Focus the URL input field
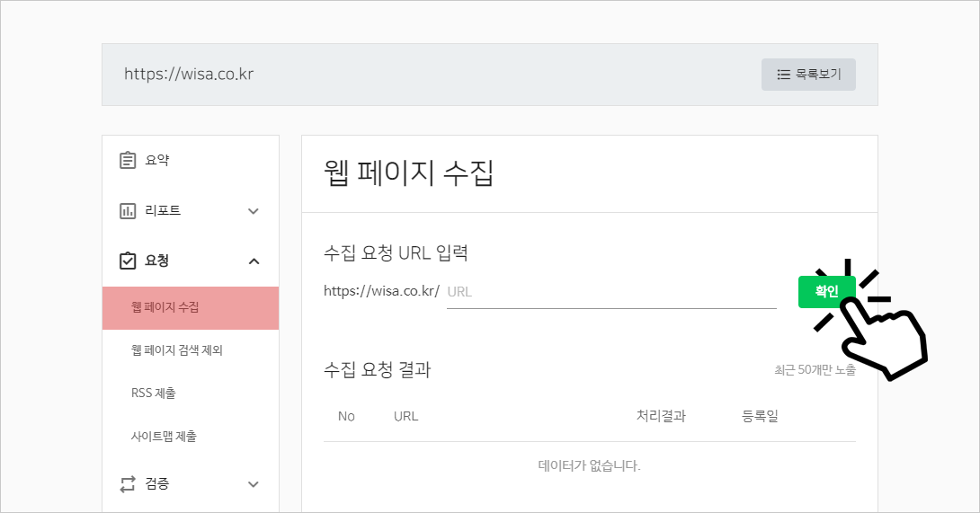The height and width of the screenshot is (513, 980). pyautogui.click(x=611, y=292)
